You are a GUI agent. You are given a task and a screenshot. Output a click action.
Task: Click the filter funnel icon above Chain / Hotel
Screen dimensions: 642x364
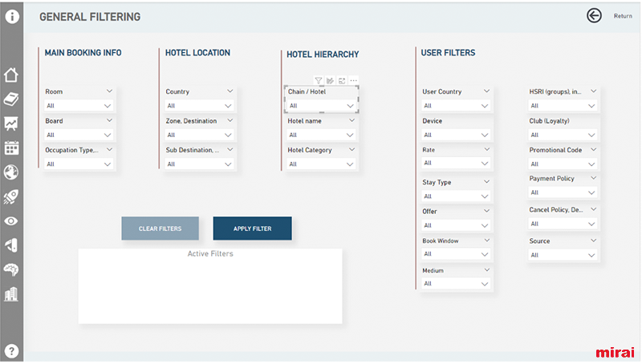[x=319, y=80]
